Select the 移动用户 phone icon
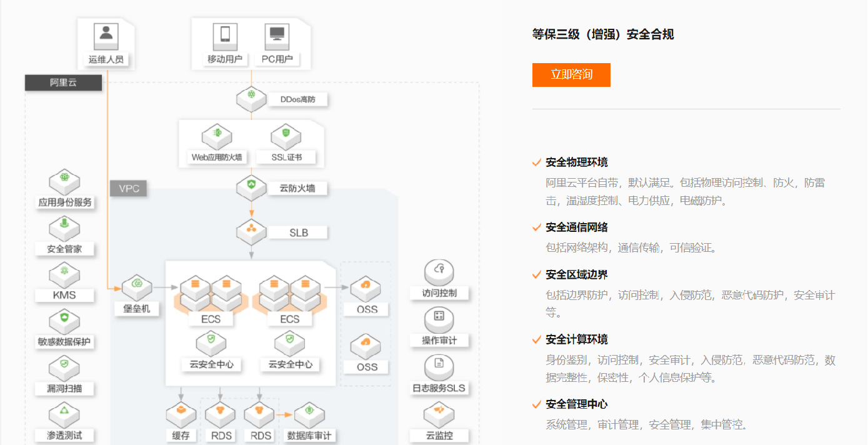 (225, 36)
